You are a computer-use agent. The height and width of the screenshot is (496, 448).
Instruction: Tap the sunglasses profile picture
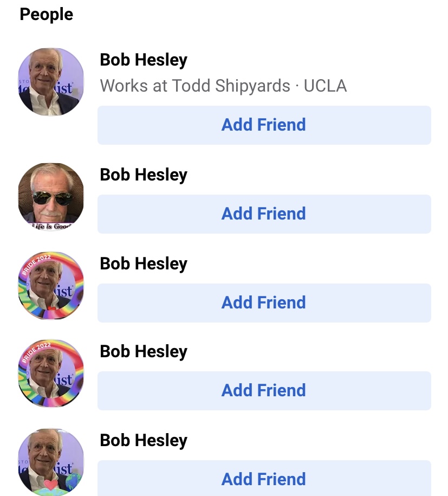(51, 196)
